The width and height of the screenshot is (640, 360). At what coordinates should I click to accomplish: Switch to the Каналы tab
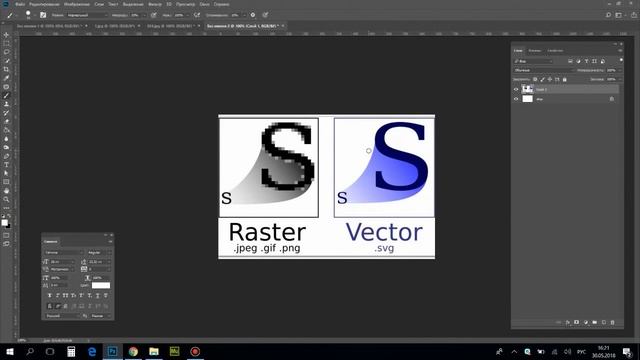tap(534, 51)
